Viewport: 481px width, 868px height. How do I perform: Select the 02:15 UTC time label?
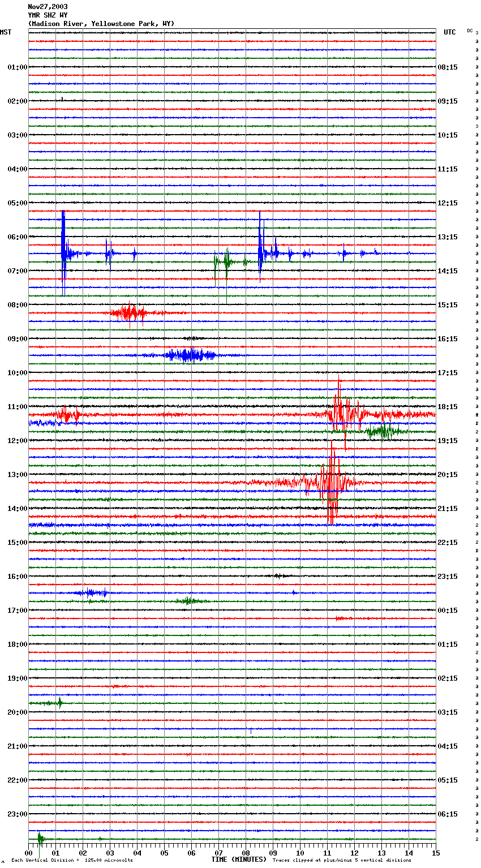448,678
